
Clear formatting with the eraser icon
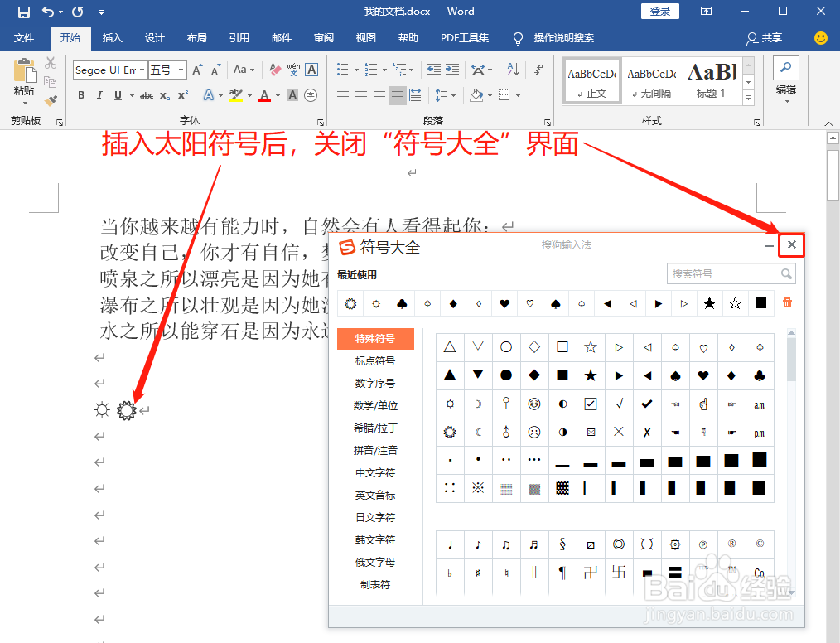pos(275,70)
